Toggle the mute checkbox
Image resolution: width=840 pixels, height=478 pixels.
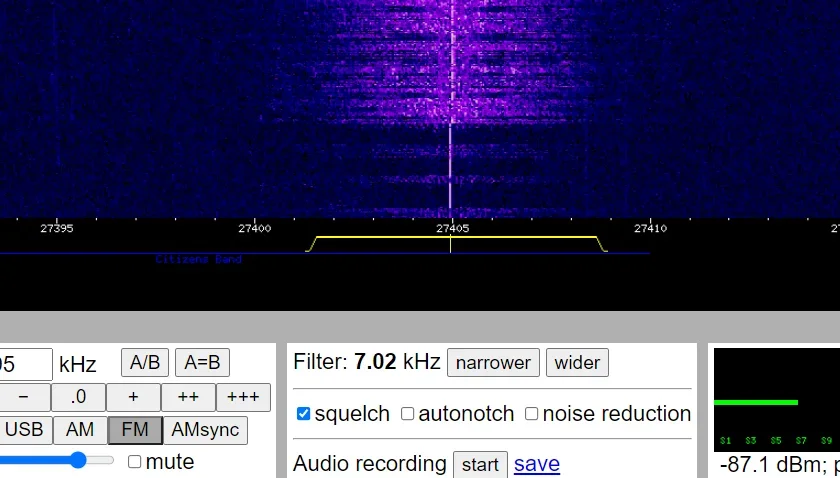(134, 461)
